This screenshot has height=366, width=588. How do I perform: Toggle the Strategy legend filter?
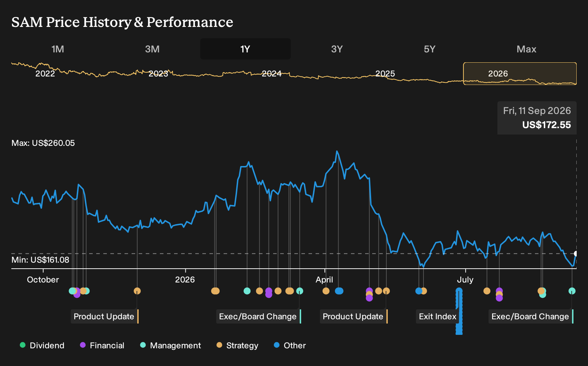[237, 345]
